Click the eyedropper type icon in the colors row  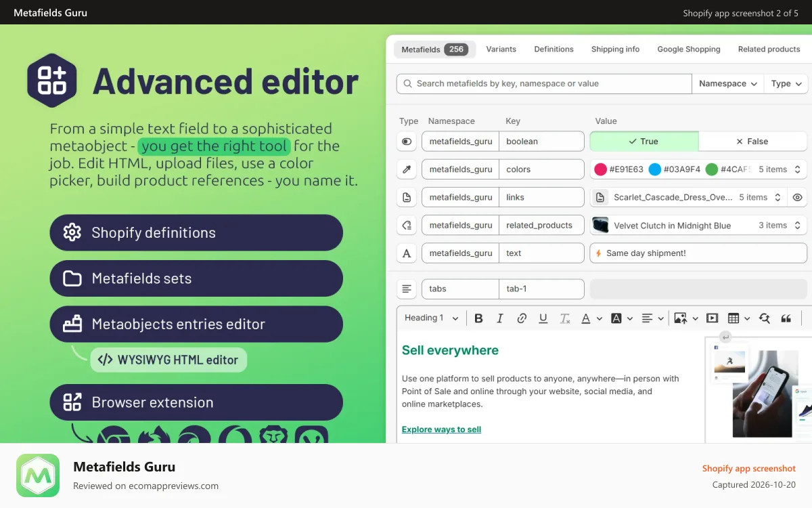coord(407,169)
